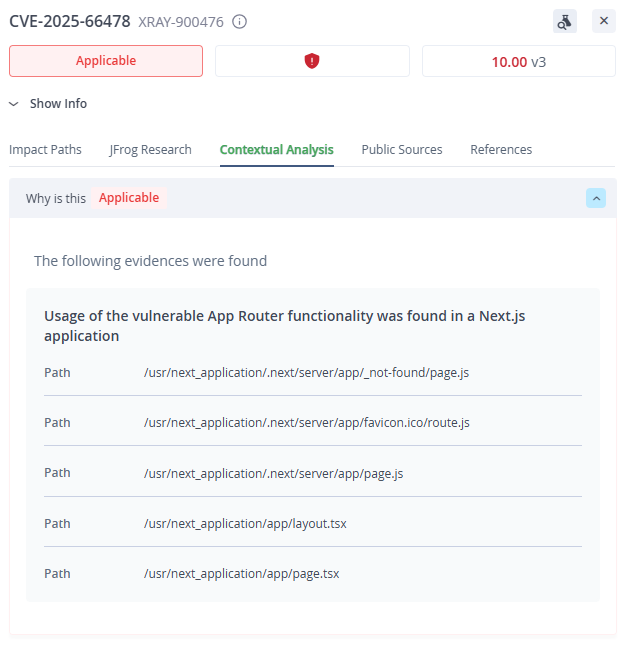Select the Contextual Analysis tab
This screenshot has height=646, width=626.
277,149
